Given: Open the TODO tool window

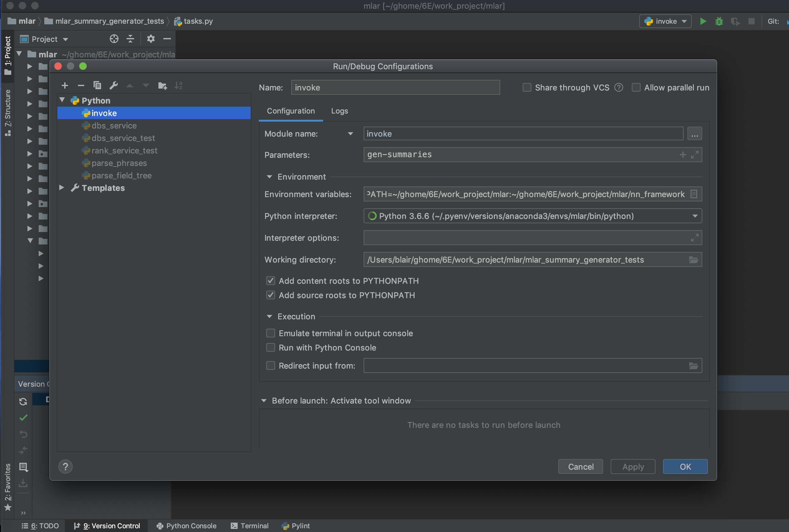Looking at the screenshot, I should coord(40,525).
